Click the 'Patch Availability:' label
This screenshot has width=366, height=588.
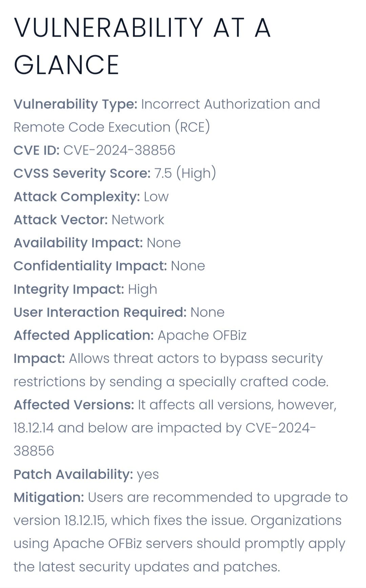[x=73, y=474]
